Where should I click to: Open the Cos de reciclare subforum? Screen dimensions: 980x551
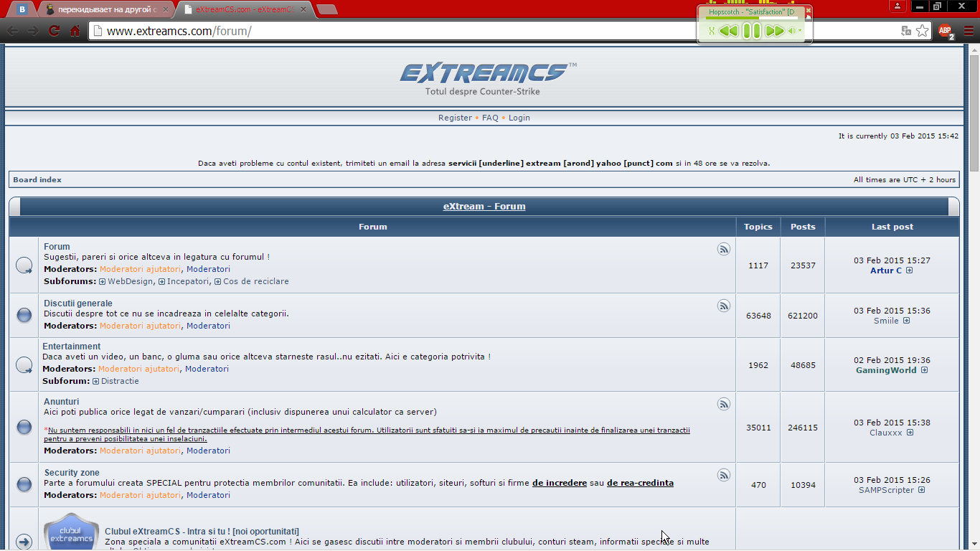(x=256, y=281)
